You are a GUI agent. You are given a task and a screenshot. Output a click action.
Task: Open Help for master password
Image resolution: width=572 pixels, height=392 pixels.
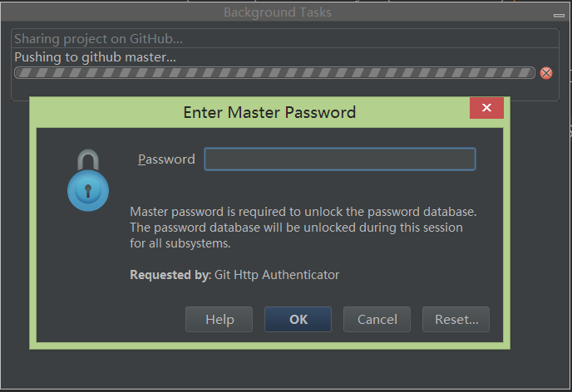(219, 319)
